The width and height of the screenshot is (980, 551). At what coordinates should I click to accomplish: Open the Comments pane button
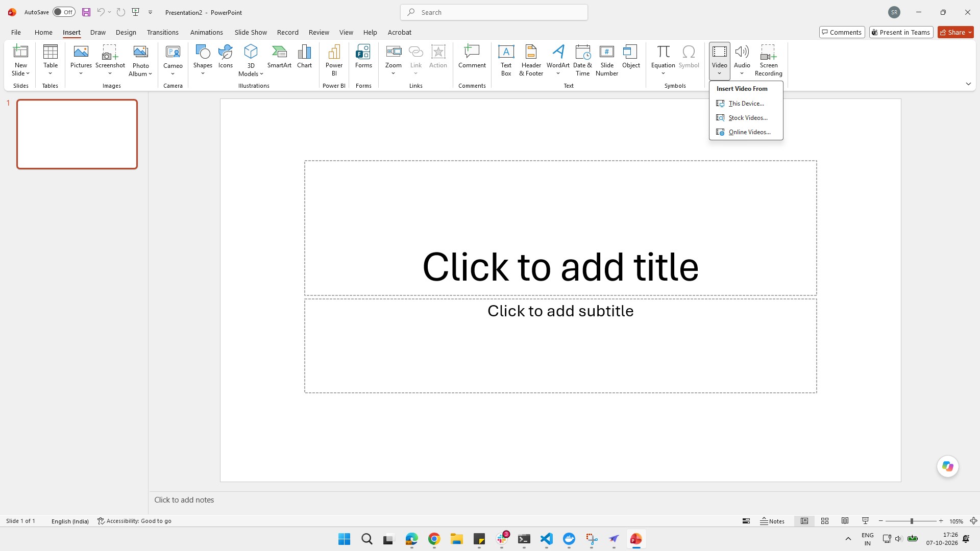pyautogui.click(x=842, y=32)
